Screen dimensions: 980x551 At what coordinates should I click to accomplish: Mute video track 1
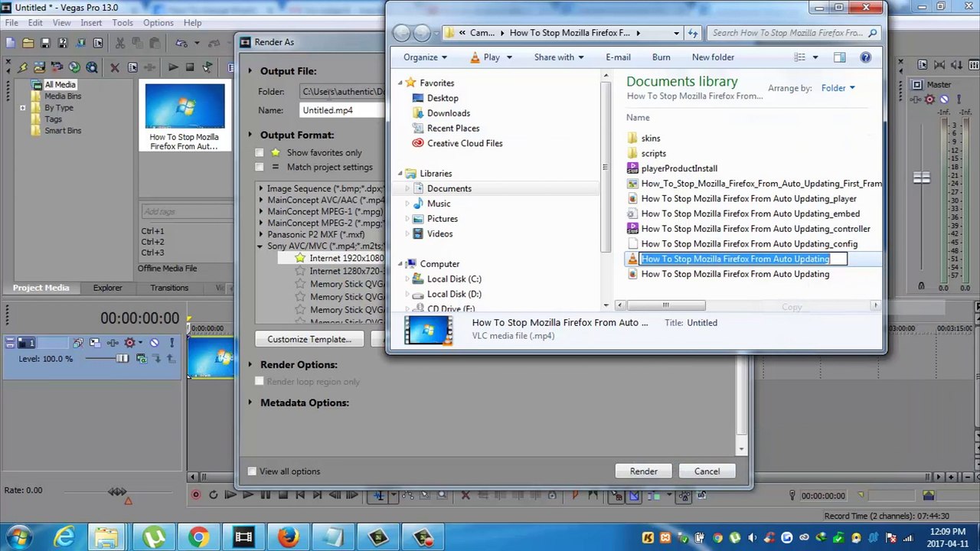(x=154, y=342)
